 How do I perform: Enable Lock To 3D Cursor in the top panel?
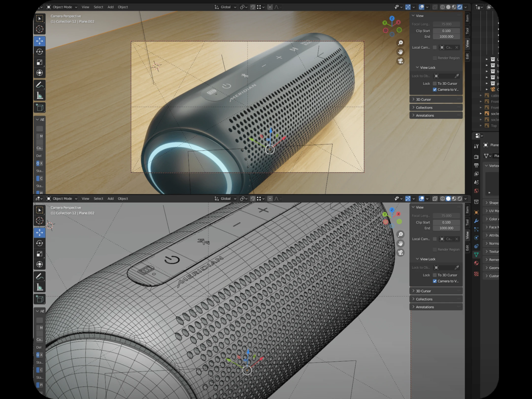pos(435,83)
